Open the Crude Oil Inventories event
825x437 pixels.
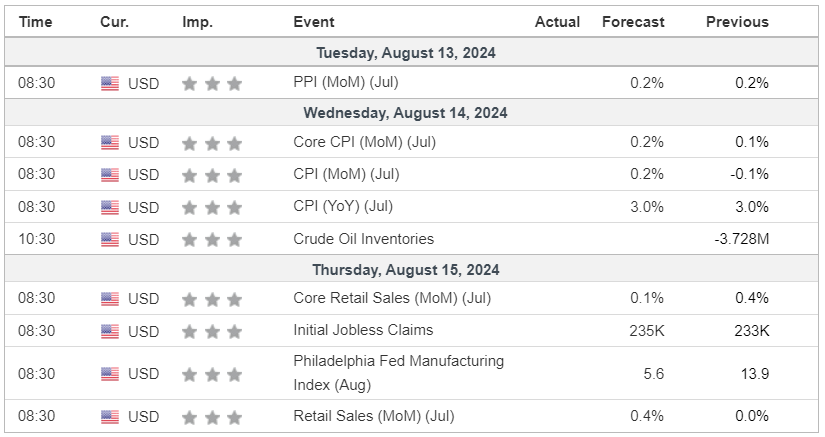click(363, 239)
